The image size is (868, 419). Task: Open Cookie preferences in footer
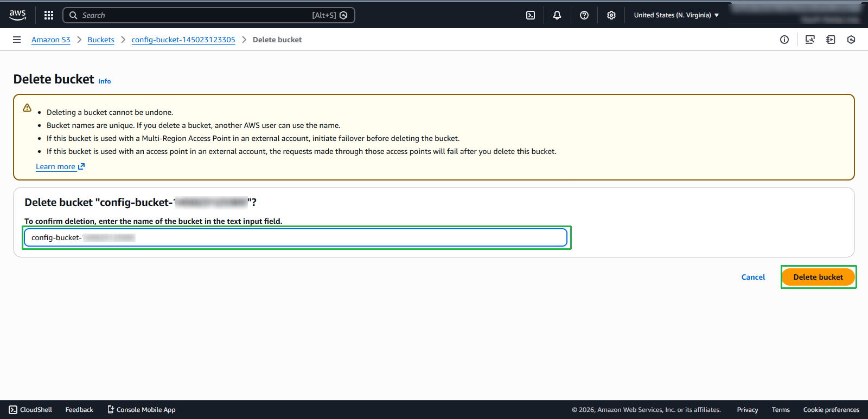(831, 410)
